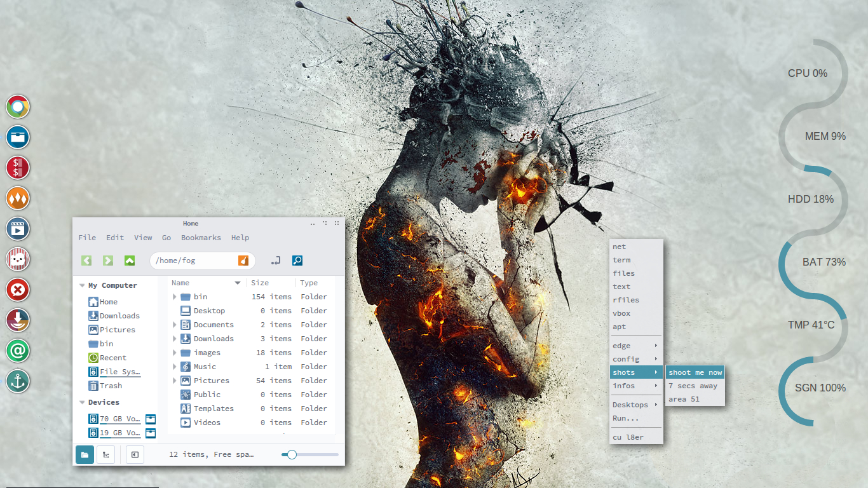
Task: Open the download arrow dock icon
Action: point(18,320)
